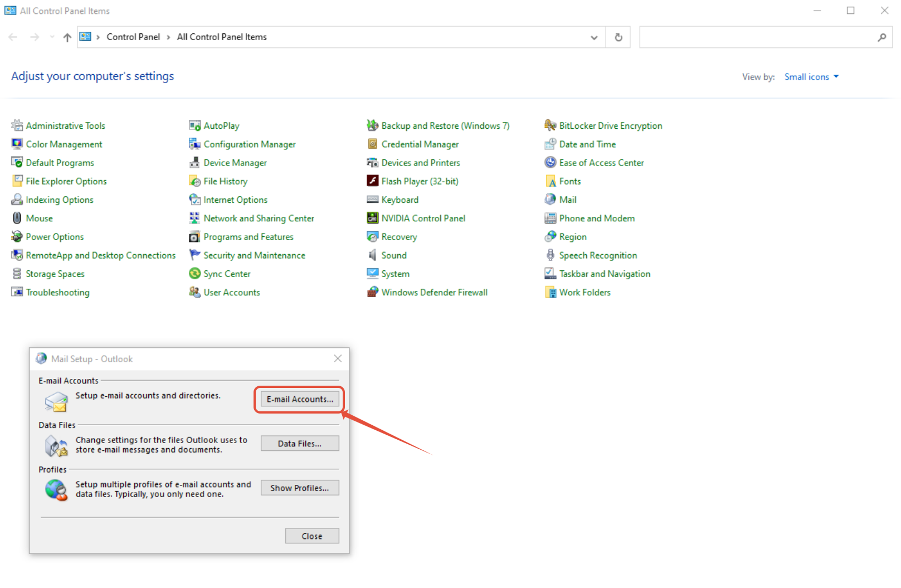Open the Administrative Tools icon

[x=17, y=125]
